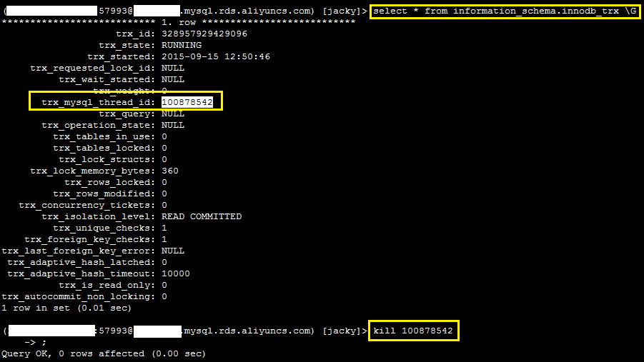Click the trx_lock_memory_bytes value 360
The height and width of the screenshot is (362, 644).
point(170,171)
